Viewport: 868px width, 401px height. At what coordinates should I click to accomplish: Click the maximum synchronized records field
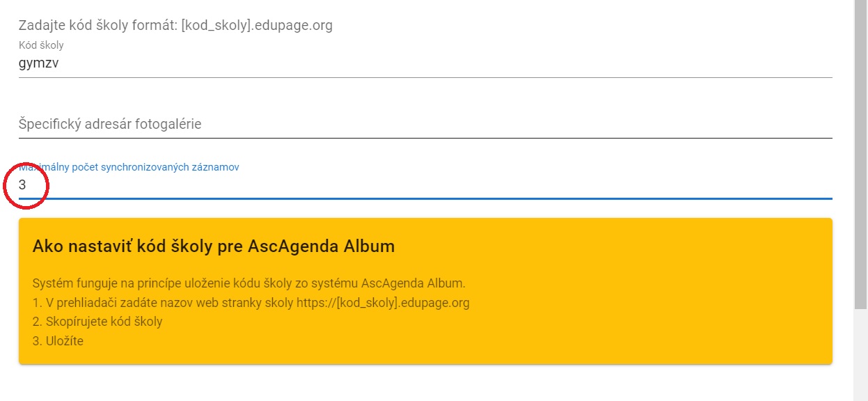click(x=425, y=185)
